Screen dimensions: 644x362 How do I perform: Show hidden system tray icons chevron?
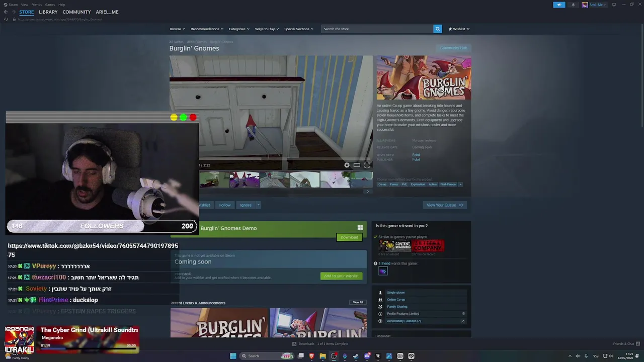point(570,356)
